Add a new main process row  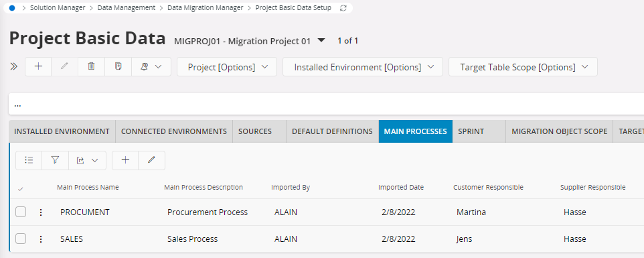point(125,160)
